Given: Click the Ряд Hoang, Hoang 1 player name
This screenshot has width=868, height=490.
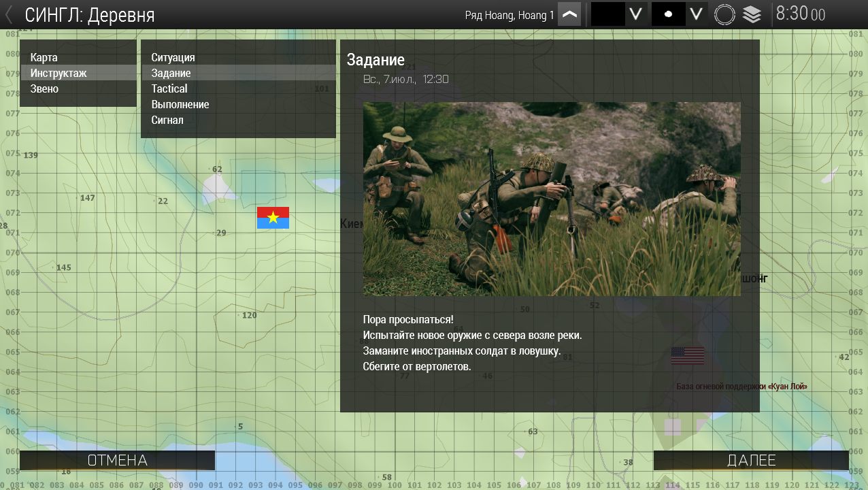Looking at the screenshot, I should pyautogui.click(x=510, y=15).
